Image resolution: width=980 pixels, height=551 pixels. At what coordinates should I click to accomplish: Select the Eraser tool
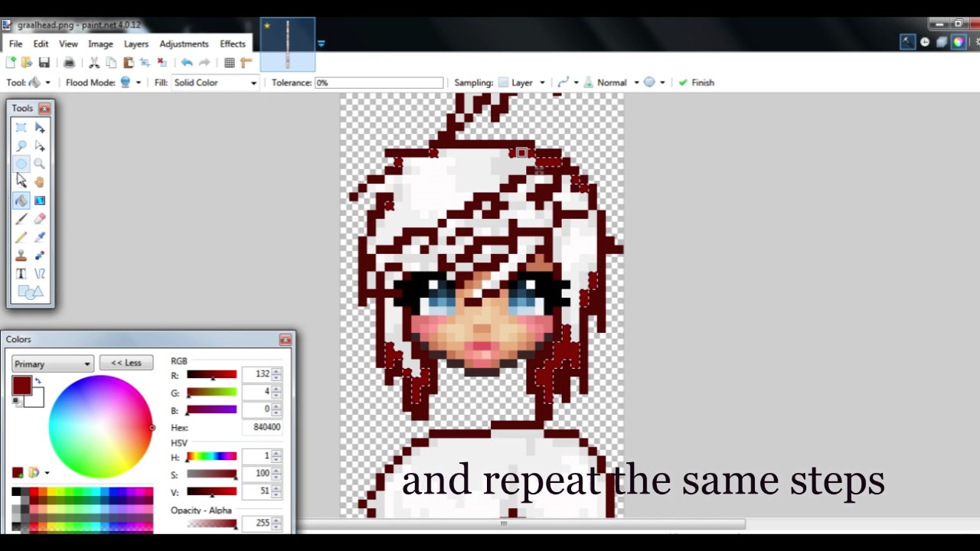coord(40,219)
